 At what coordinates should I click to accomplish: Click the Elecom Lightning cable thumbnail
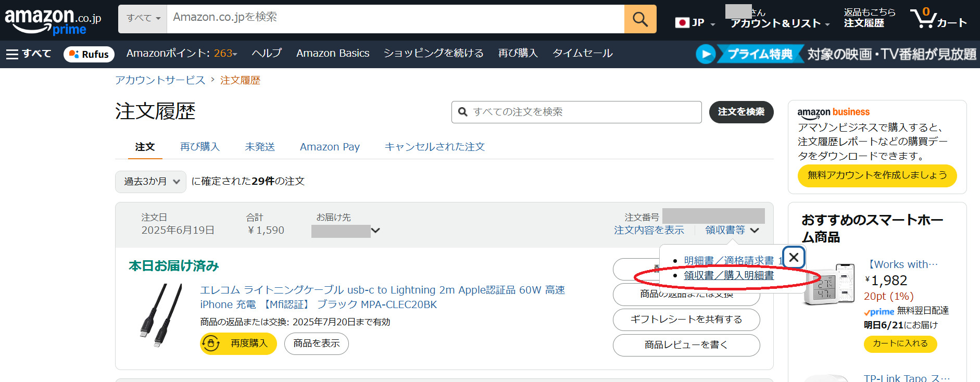160,315
